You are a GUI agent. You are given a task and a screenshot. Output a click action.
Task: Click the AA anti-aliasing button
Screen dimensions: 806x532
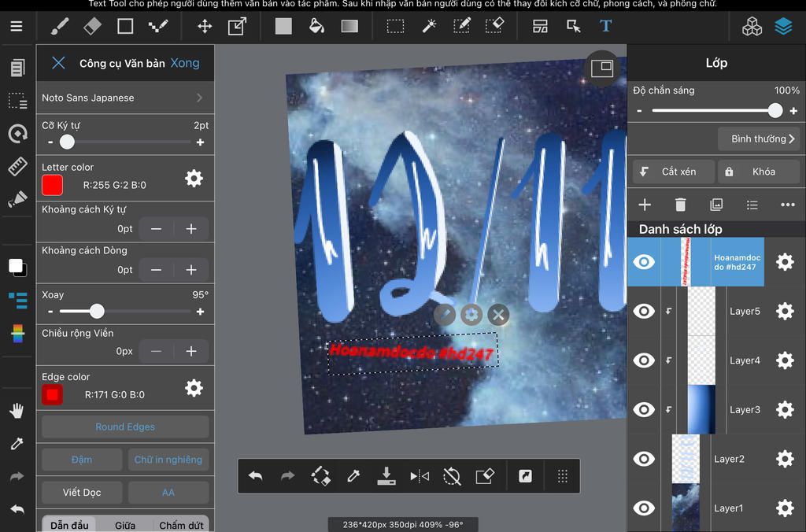168,493
